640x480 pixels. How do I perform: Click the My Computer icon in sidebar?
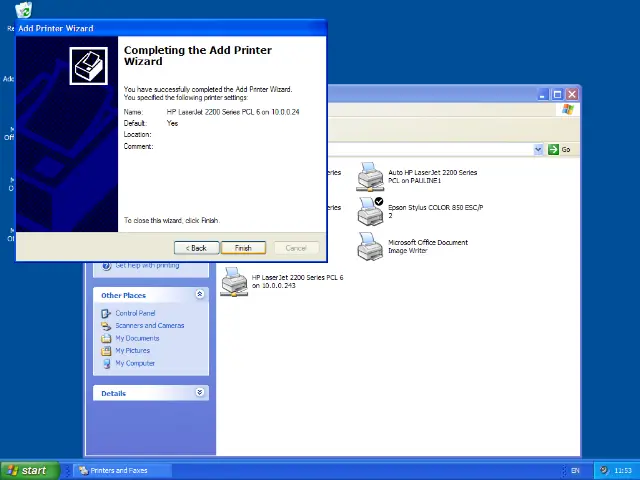[x=106, y=363]
